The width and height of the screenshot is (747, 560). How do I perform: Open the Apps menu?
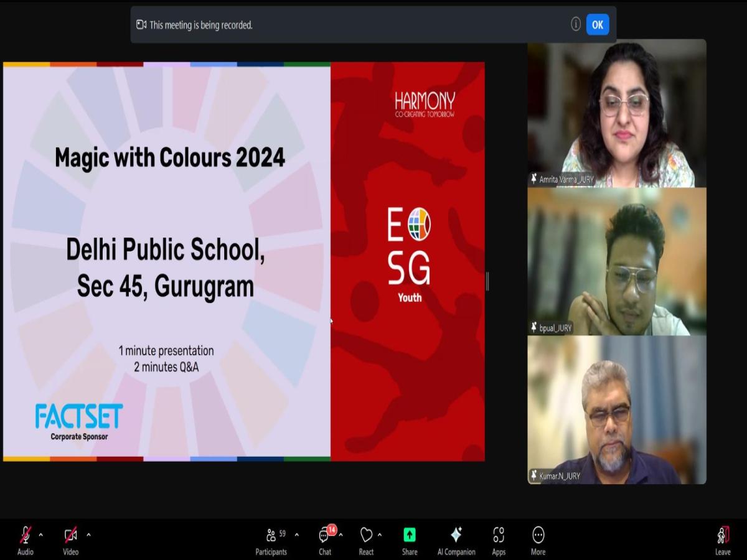[499, 540]
